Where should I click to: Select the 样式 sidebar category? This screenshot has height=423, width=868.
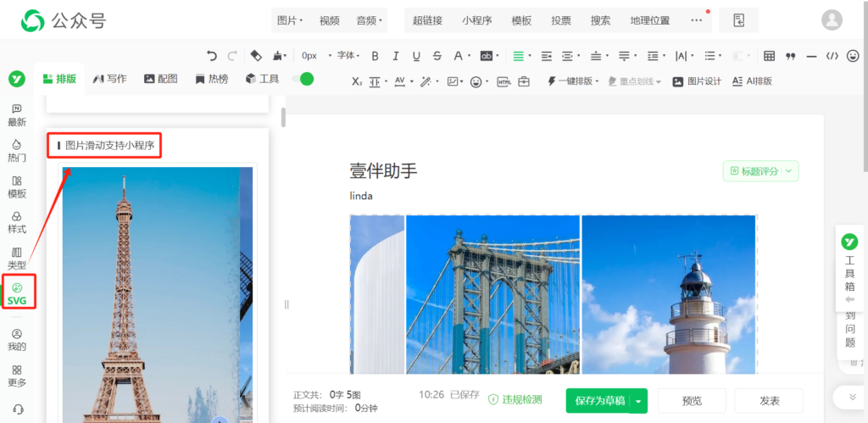point(17,223)
